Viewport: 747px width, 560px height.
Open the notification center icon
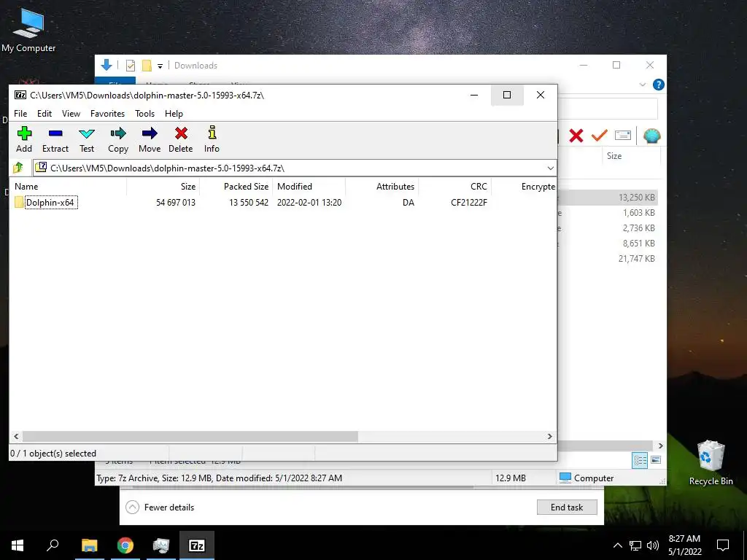(723, 545)
